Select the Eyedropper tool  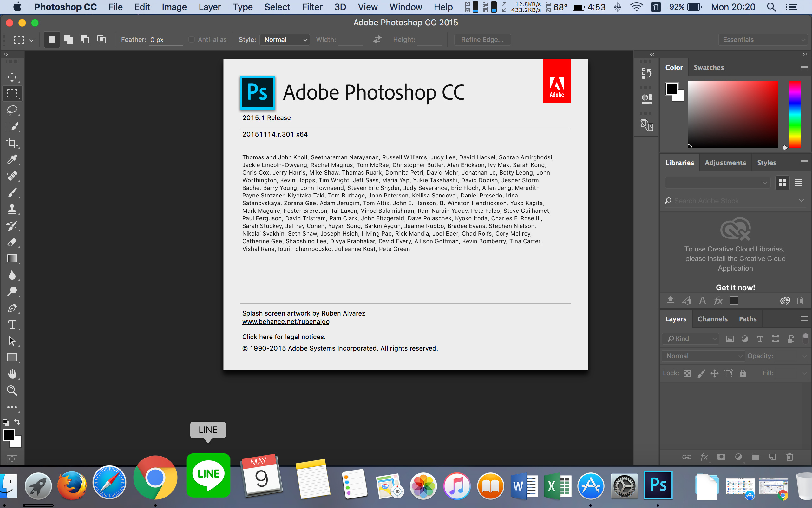tap(12, 160)
